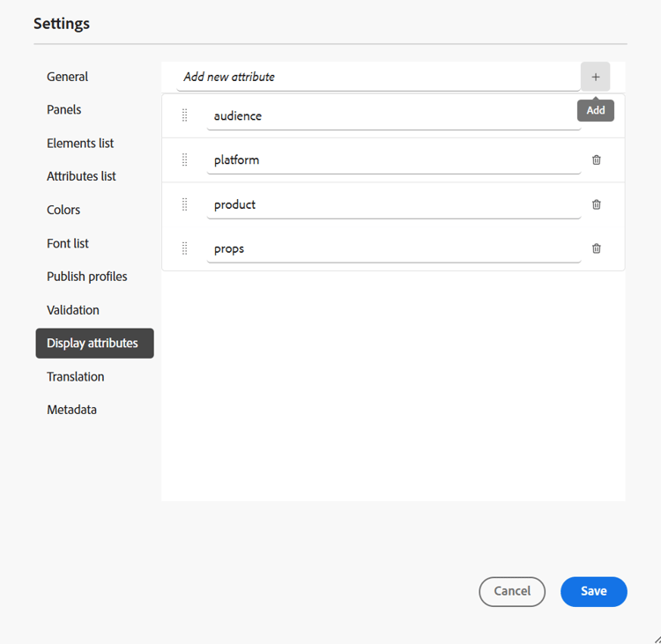This screenshot has width=661, height=644.
Task: Save the settings changes
Action: [593, 591]
